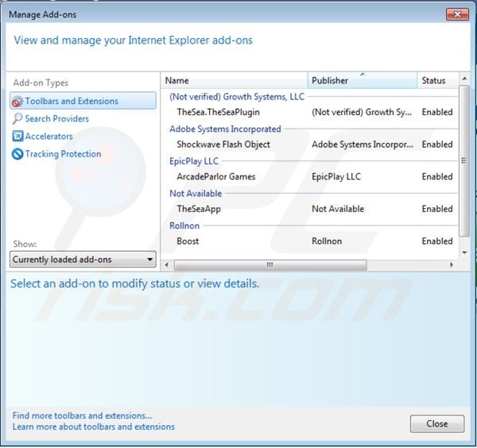Open the Accelerators add-on type
The image size is (477, 448).
tap(42, 136)
